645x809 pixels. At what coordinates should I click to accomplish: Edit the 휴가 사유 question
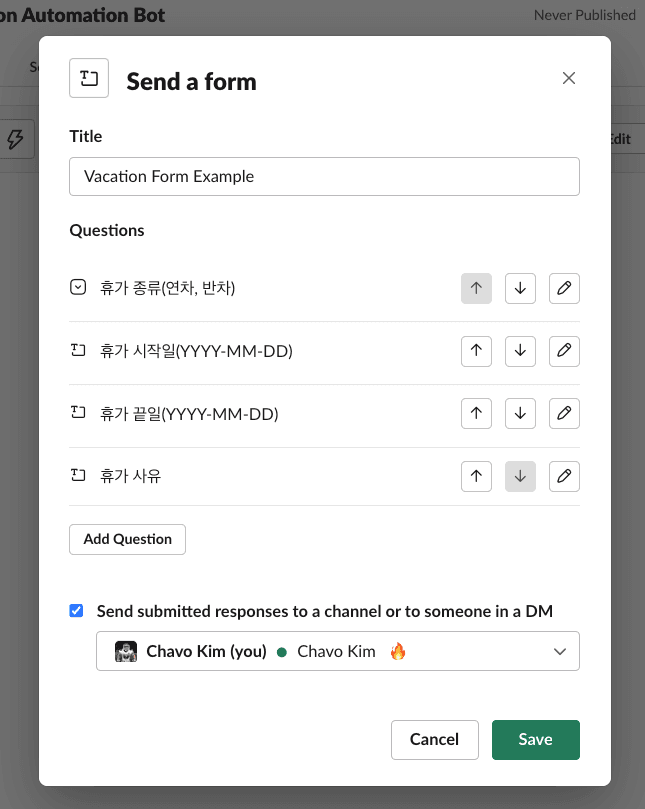point(564,476)
